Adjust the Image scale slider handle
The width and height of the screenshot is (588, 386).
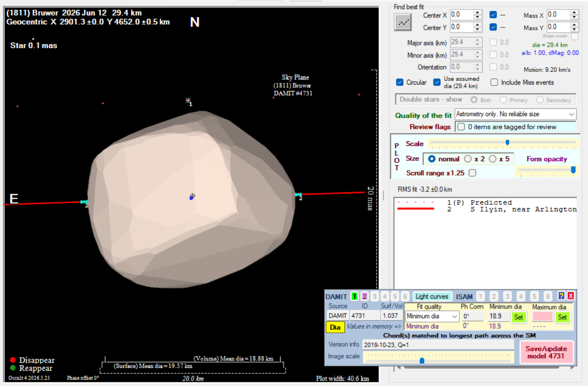422,360
